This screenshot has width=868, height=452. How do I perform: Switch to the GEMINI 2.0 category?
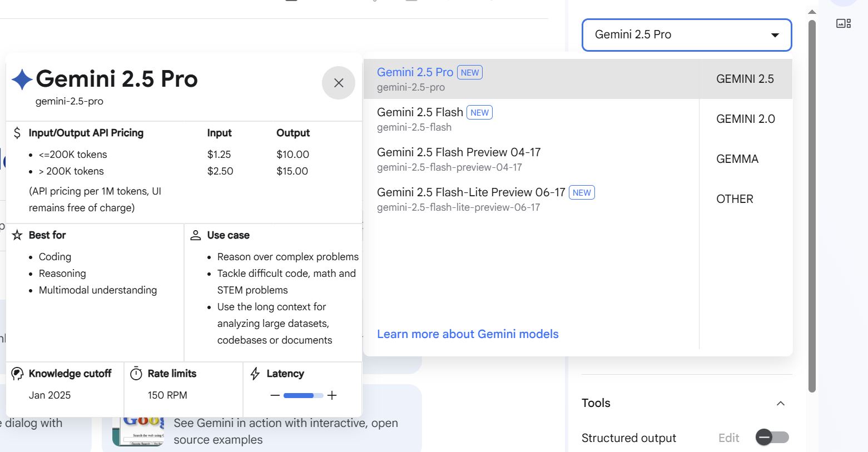click(x=745, y=119)
